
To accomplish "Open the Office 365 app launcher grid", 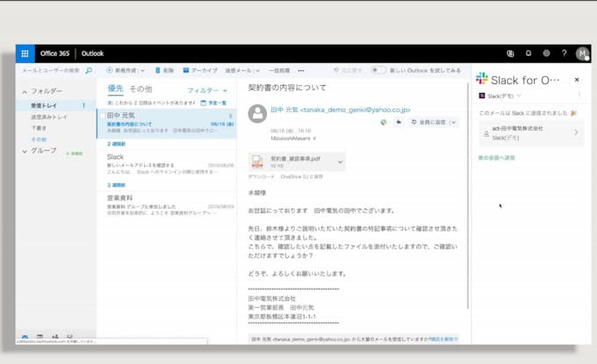I will click(25, 53).
